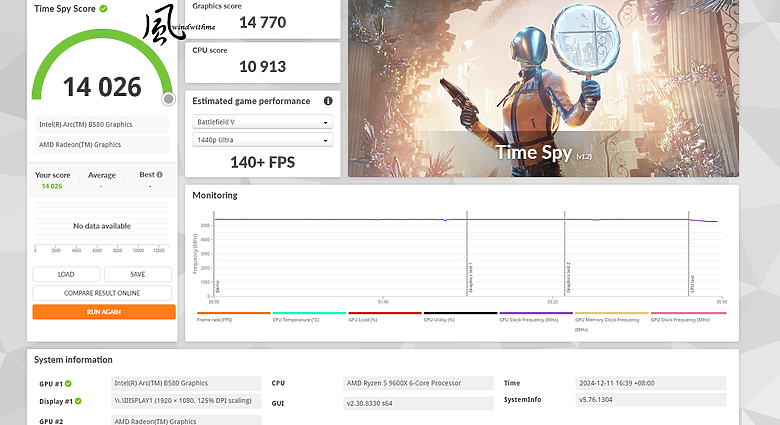Screen dimensions: 780x425
Task: Click the green check icon next to GPU #1
Action: pos(68,384)
